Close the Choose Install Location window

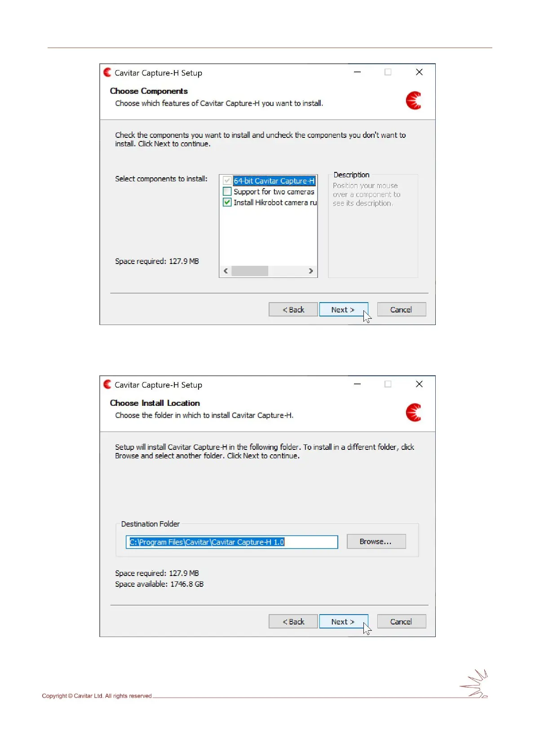click(x=419, y=384)
